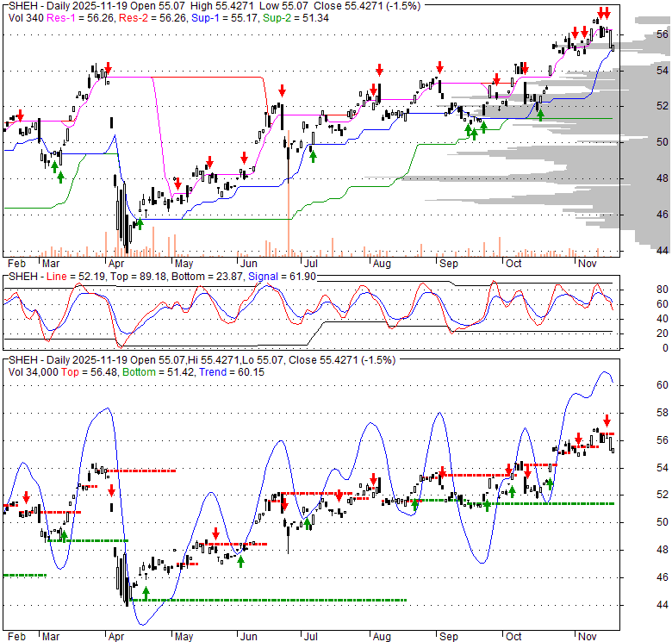Click the red sell arrow at late-March peak in top chart
This screenshot has width=672, height=642.
[108, 69]
